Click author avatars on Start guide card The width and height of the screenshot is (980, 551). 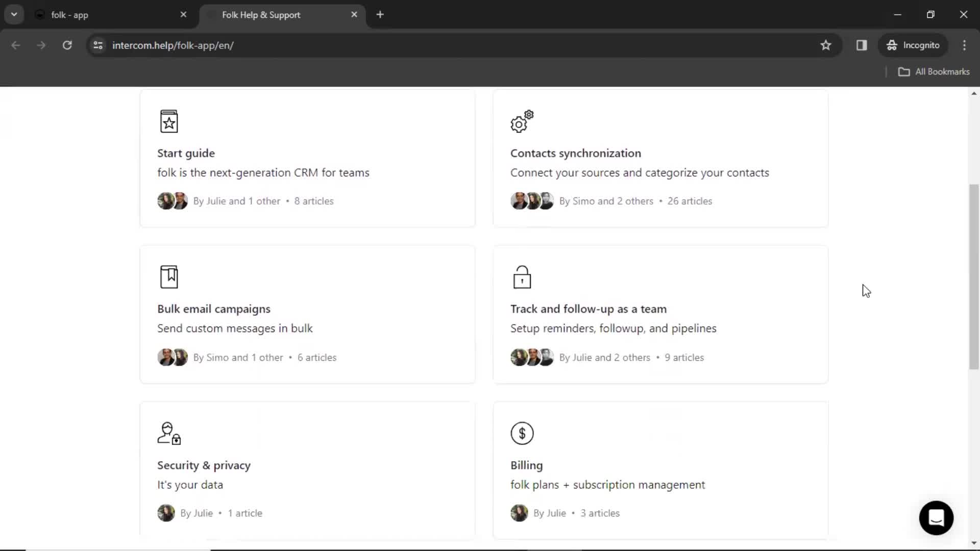coord(173,201)
